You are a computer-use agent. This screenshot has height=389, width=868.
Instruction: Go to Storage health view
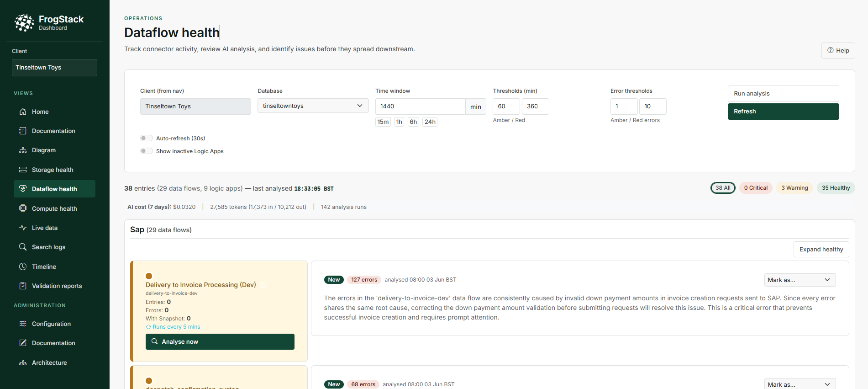click(54, 170)
